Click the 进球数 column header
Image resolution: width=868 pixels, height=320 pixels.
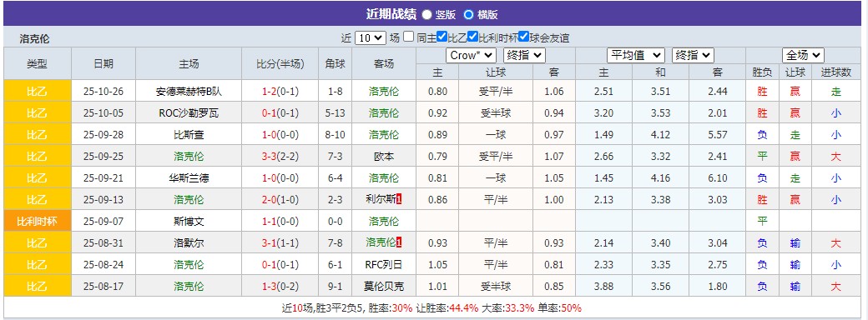point(836,72)
